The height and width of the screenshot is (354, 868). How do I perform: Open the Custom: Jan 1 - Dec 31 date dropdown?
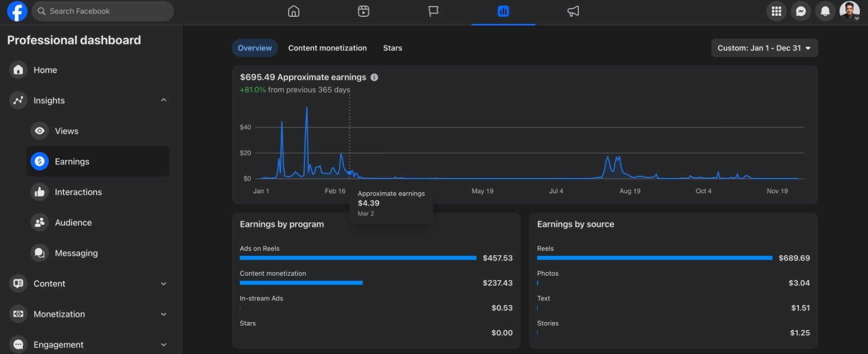764,48
